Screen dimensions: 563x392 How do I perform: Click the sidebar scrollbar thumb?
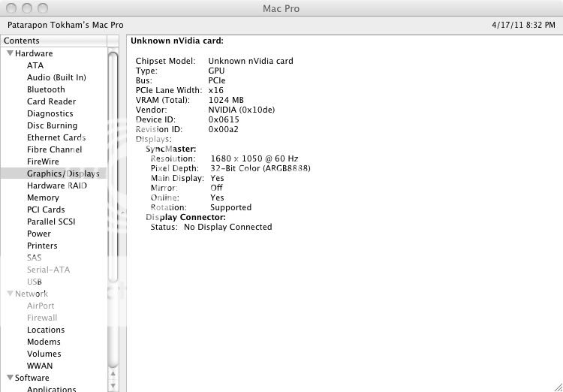(113, 167)
